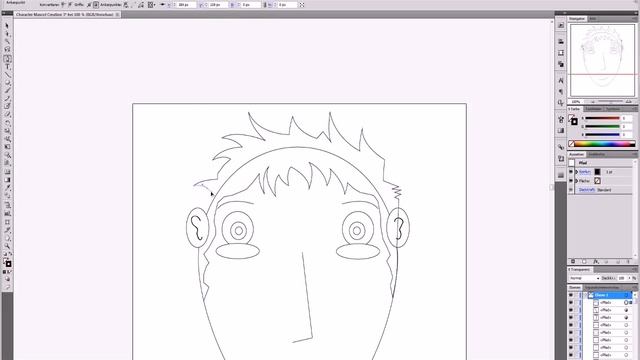The height and width of the screenshot is (360, 640).
Task: Click the toolbox fill and stroke indicator
Action: tap(7, 262)
